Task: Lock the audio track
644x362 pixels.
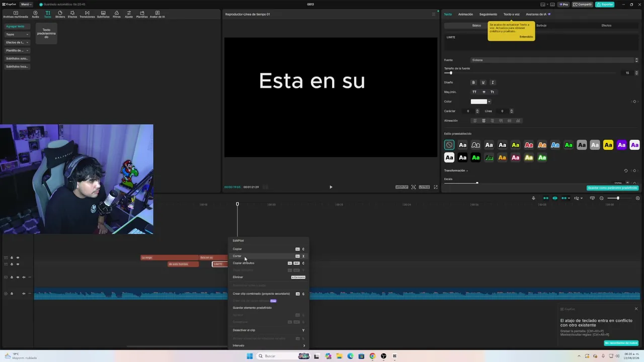Action: click(x=12, y=294)
